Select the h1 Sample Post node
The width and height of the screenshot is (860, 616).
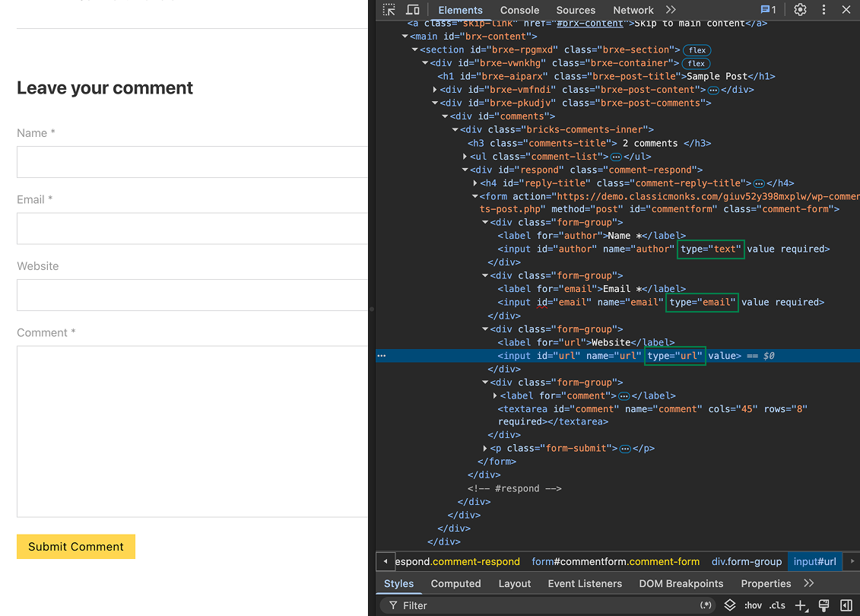[606, 77]
